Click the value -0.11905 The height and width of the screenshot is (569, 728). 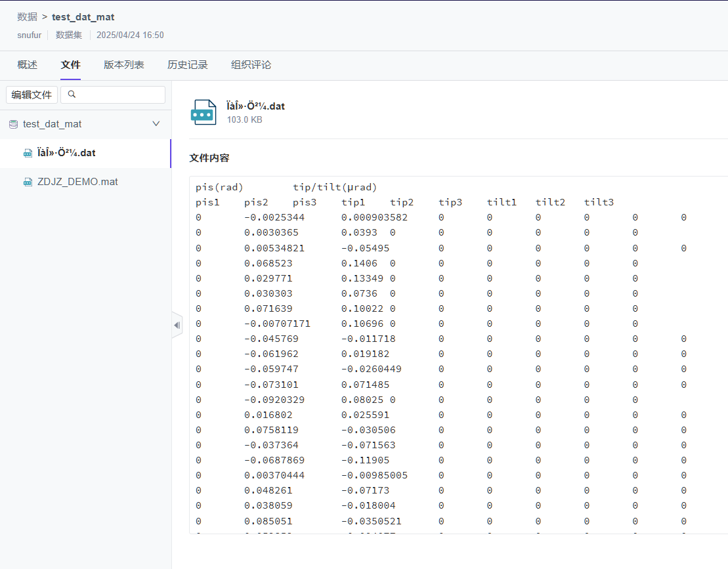[366, 461]
